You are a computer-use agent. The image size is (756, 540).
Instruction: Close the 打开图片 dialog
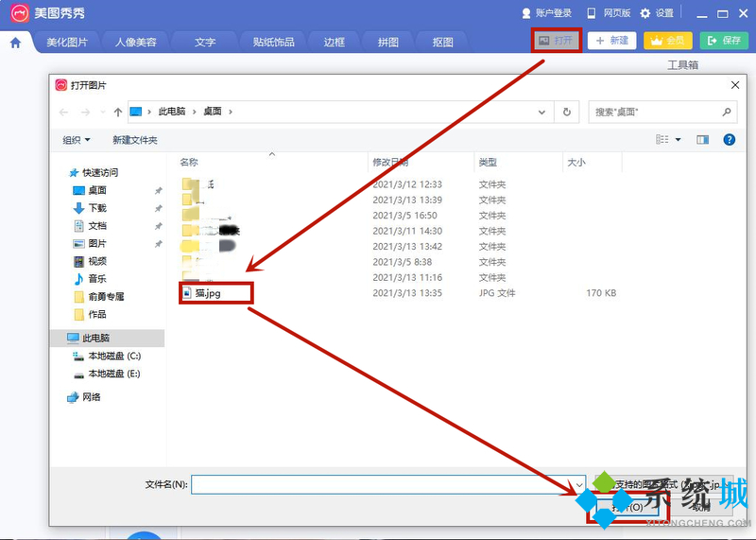click(x=735, y=85)
